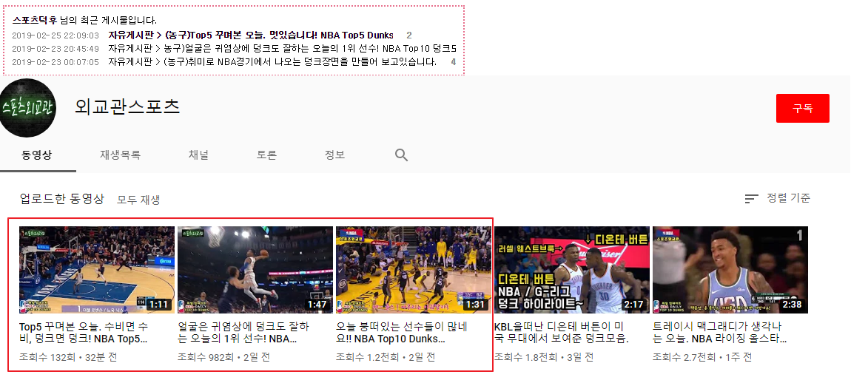Open the 1:11 Top5 dunk video thumbnail

click(x=97, y=270)
